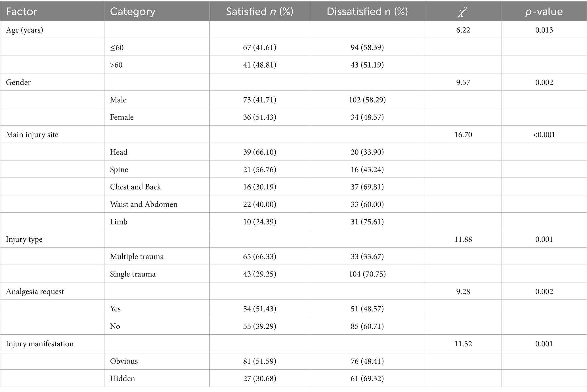The height and width of the screenshot is (392, 587).
Task: Select the 16.70 chi-square value
Action: [463, 135]
